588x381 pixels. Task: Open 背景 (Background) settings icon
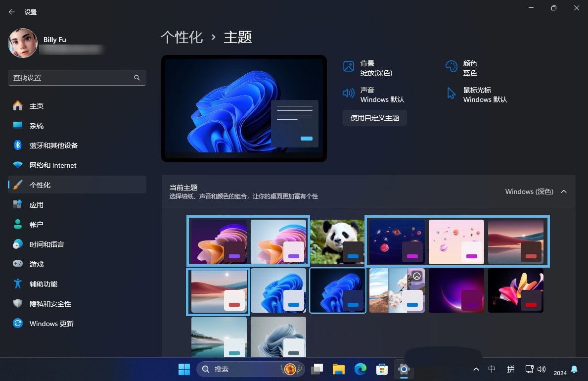coord(349,66)
